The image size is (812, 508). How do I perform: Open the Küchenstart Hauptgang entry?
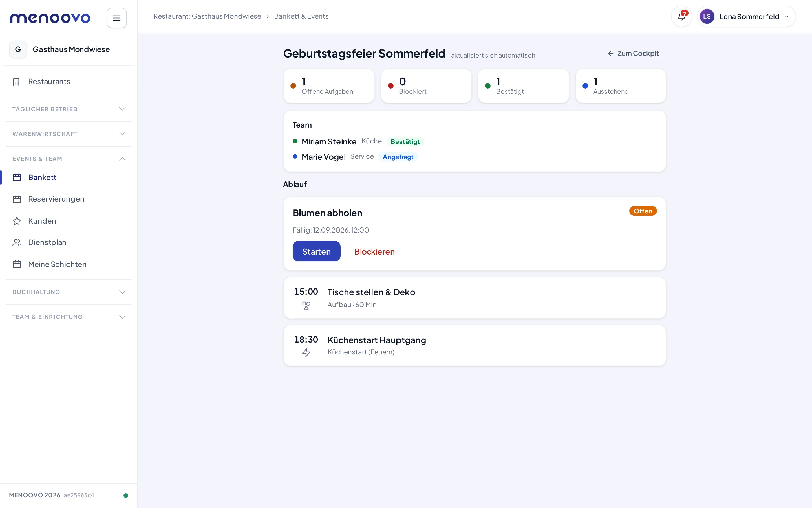click(x=475, y=346)
